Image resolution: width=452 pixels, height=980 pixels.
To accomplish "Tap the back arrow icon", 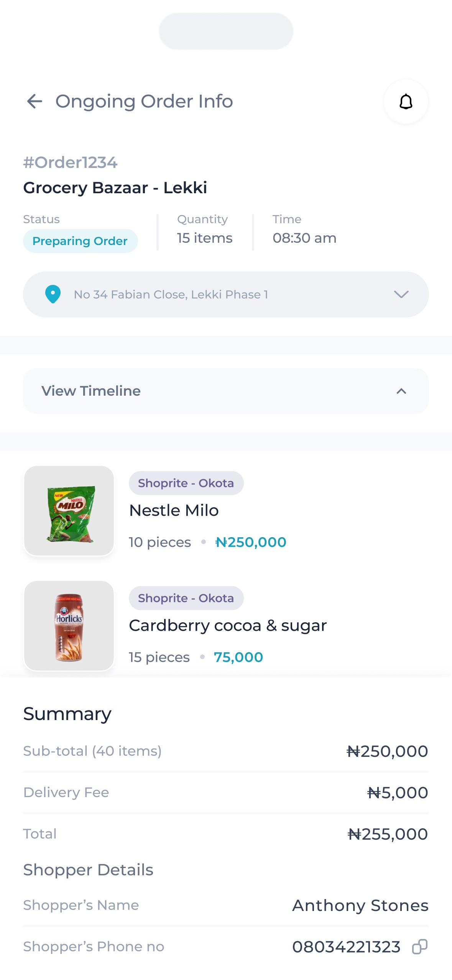I will 35,102.
